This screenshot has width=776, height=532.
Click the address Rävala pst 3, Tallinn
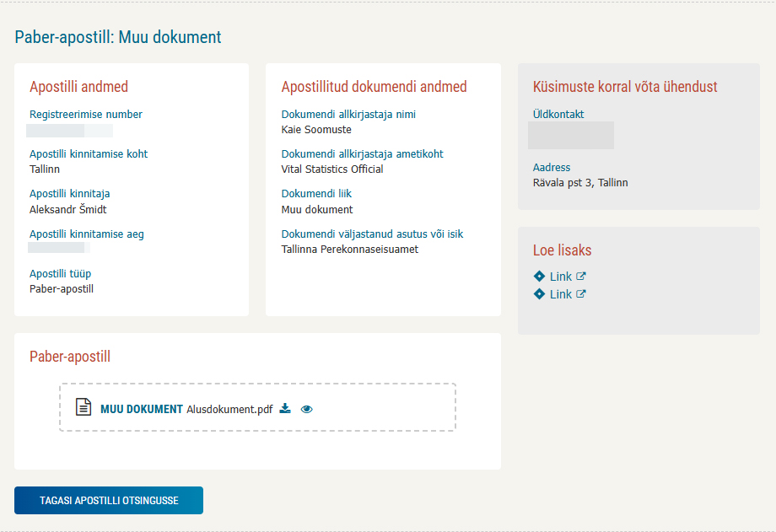click(x=580, y=182)
